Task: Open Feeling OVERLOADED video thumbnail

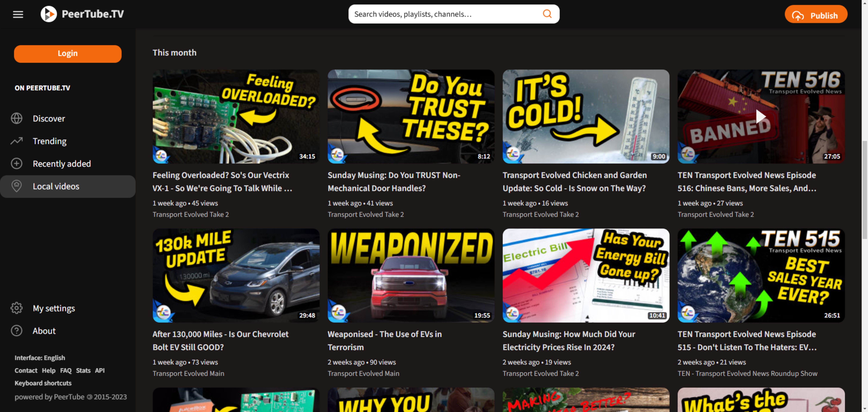Action: (236, 117)
